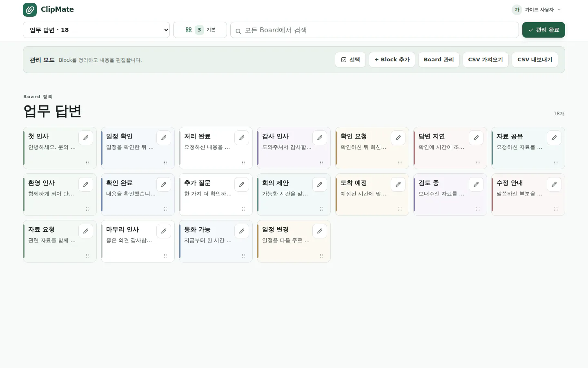
Task: Grab the drag handle on 일정 변경
Action: pos(321,256)
